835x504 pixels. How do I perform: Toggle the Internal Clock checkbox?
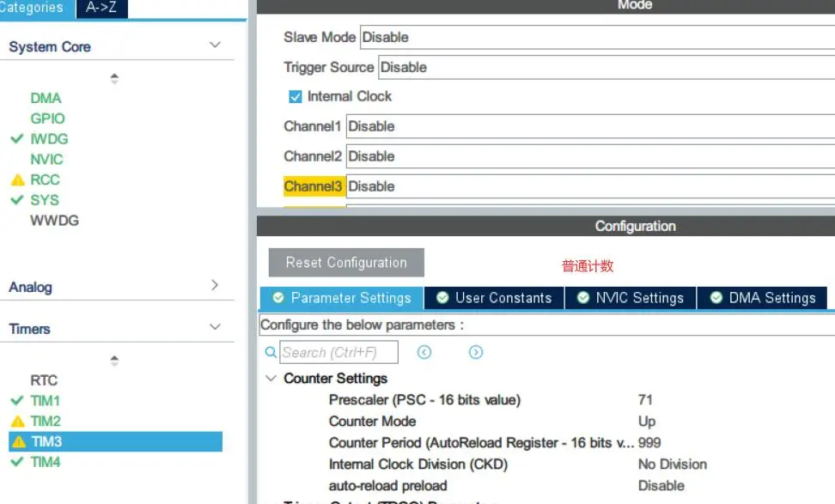click(x=296, y=97)
